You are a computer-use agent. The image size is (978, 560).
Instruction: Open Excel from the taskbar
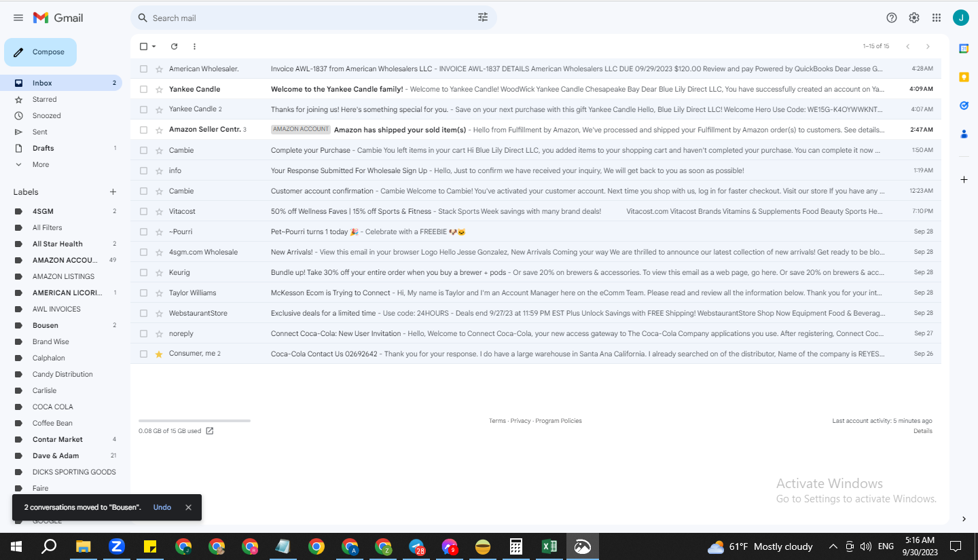click(x=549, y=546)
